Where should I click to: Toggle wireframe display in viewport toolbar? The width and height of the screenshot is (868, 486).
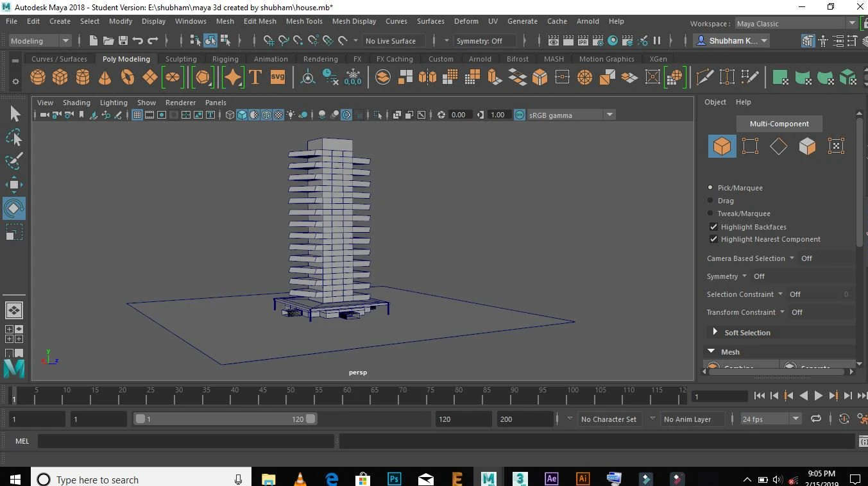[x=230, y=115]
